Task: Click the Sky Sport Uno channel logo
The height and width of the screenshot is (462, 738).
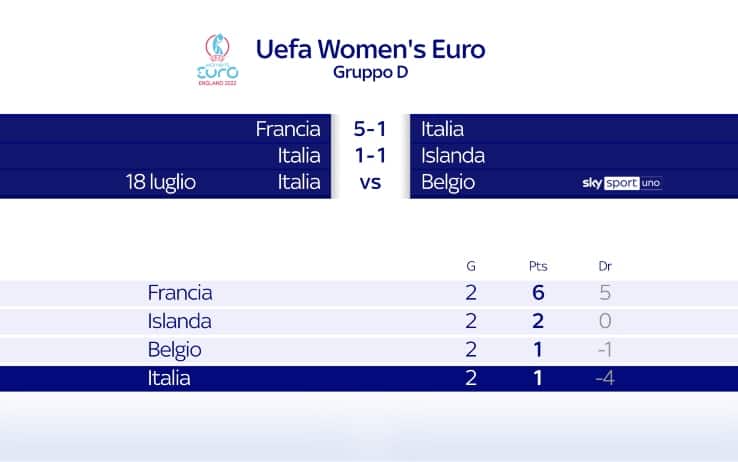Action: [x=621, y=183]
